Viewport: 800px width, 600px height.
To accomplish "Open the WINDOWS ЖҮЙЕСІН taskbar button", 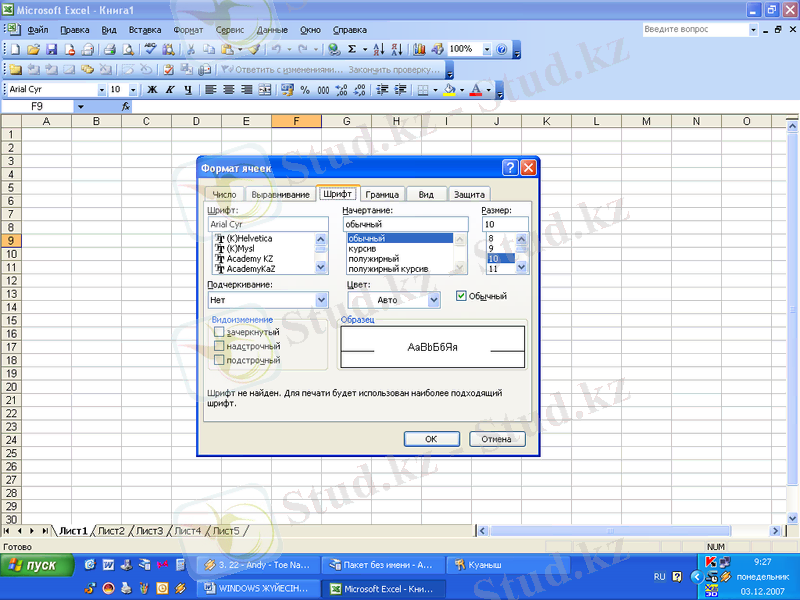I will (x=259, y=588).
